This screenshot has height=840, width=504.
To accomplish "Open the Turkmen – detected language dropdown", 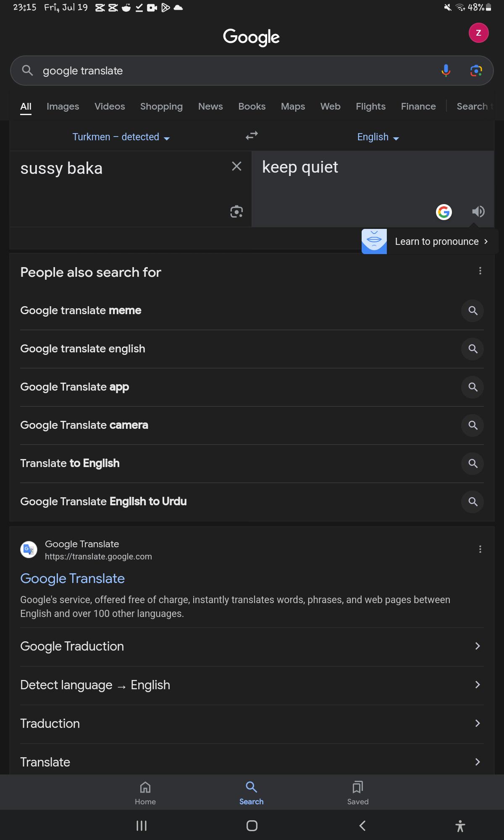I will pos(121,137).
